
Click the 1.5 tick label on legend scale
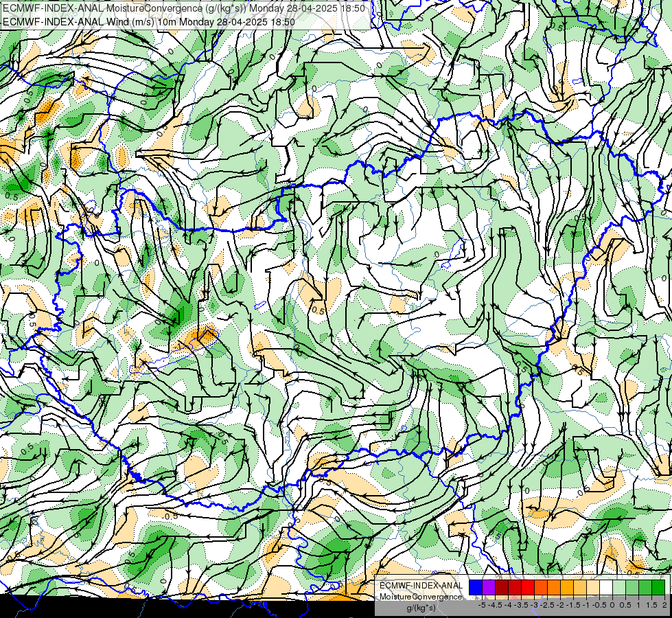pos(651,605)
